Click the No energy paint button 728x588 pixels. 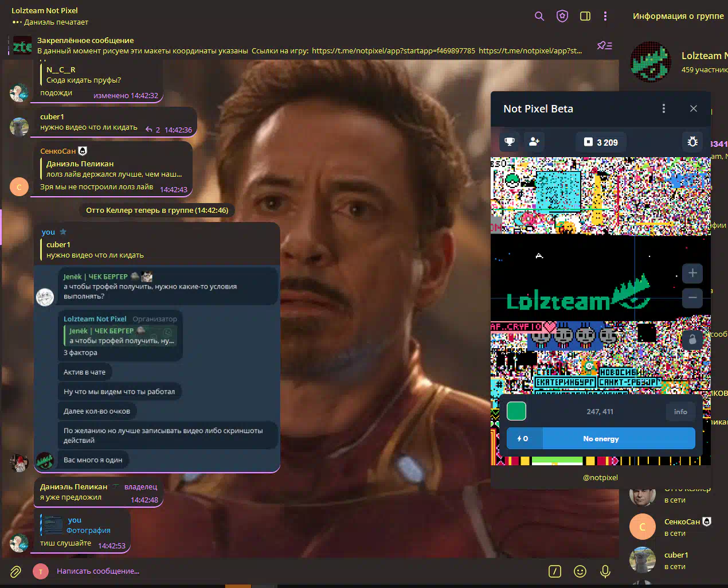click(x=601, y=439)
